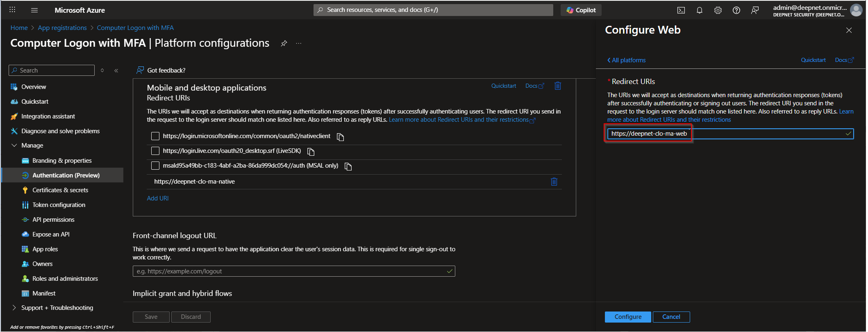The image size is (868, 332).
Task: Open portal settings gear icon
Action: (718, 10)
